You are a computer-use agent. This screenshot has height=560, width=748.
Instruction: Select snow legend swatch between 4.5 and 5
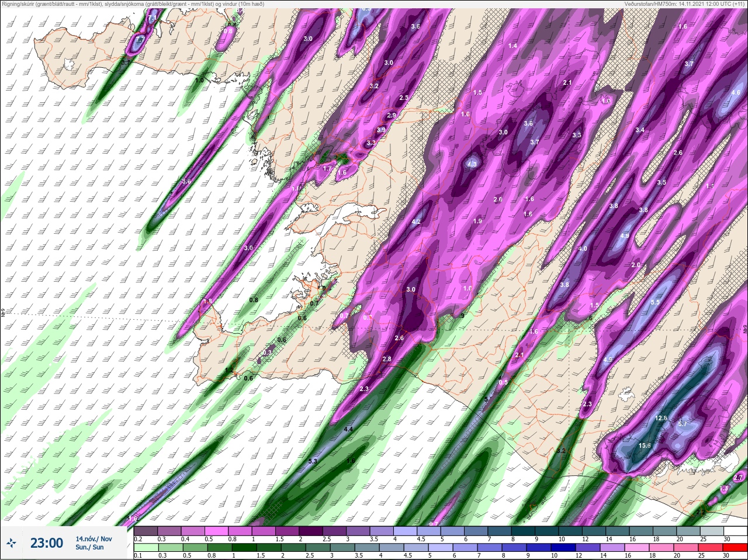(x=429, y=531)
